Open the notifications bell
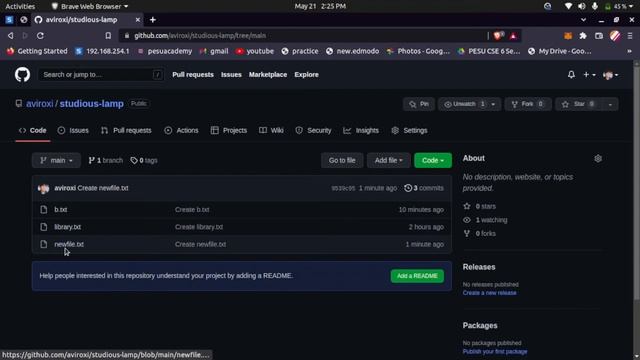 (x=571, y=75)
